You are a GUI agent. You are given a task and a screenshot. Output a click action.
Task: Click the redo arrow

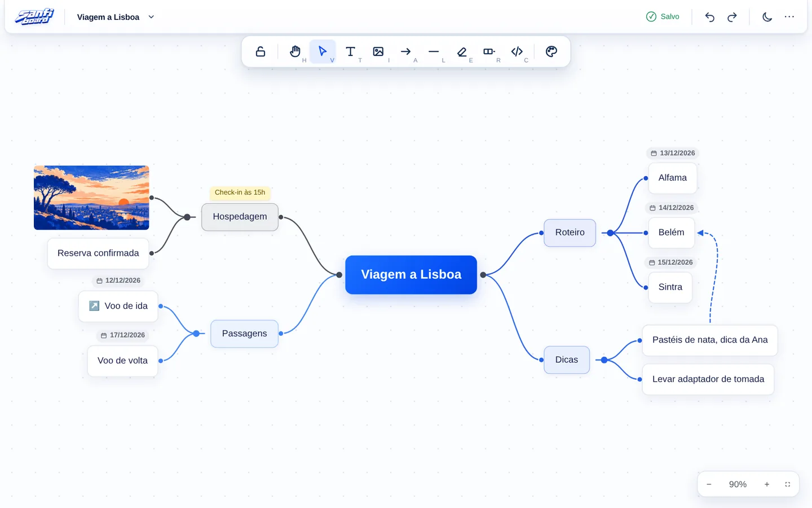732,17
